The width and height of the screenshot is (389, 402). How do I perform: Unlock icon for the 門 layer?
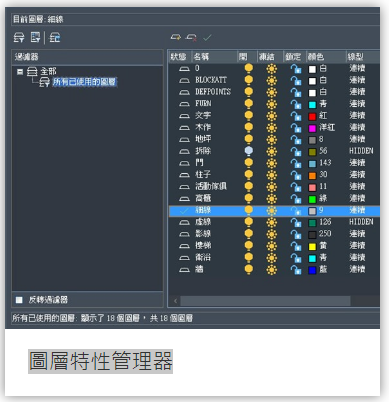click(295, 163)
